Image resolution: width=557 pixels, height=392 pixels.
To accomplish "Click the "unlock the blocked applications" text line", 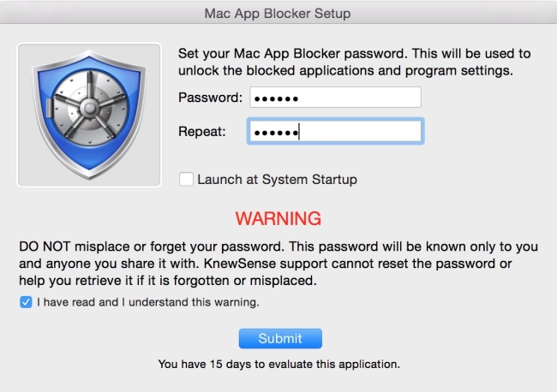I will (345, 70).
